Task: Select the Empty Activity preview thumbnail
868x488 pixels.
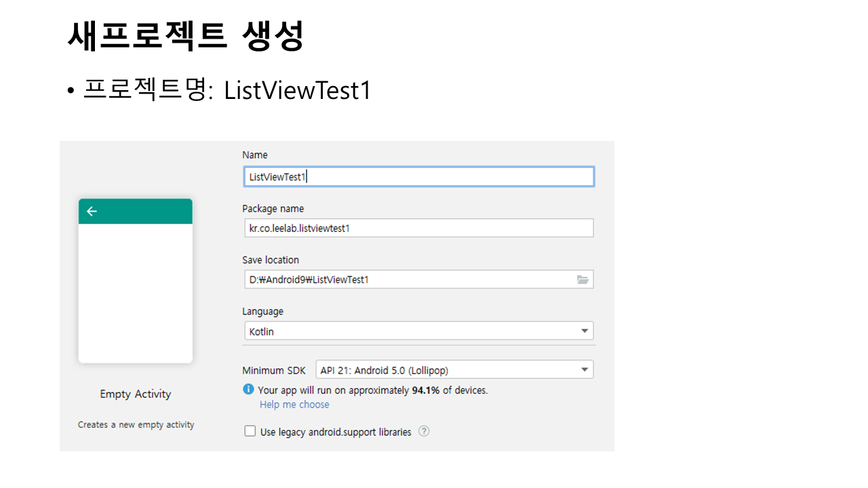Action: (x=136, y=291)
